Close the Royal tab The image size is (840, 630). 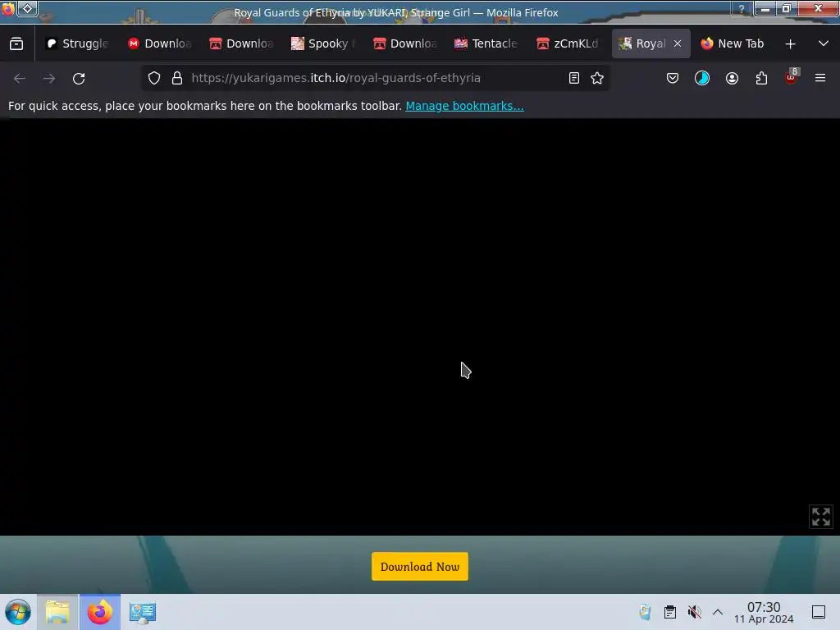point(678,44)
